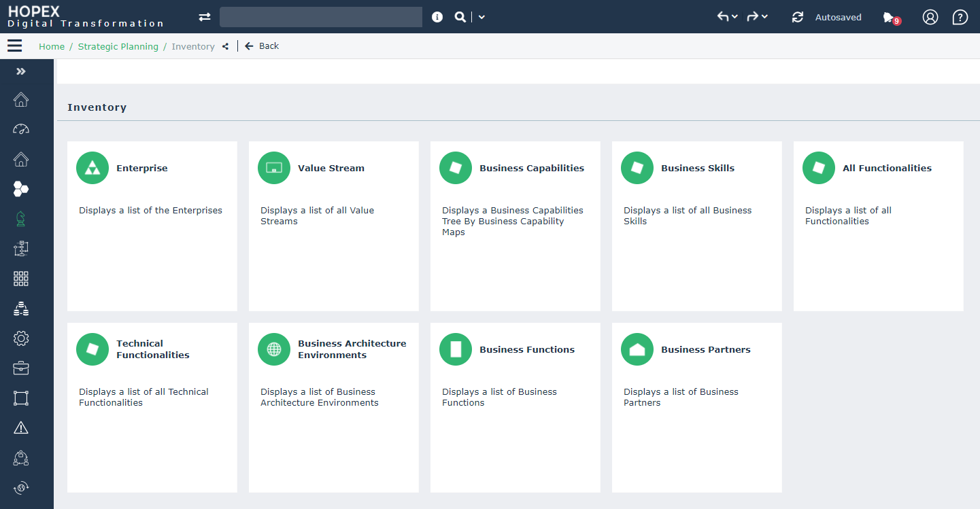Expand the redo history dropdown

[x=764, y=18]
